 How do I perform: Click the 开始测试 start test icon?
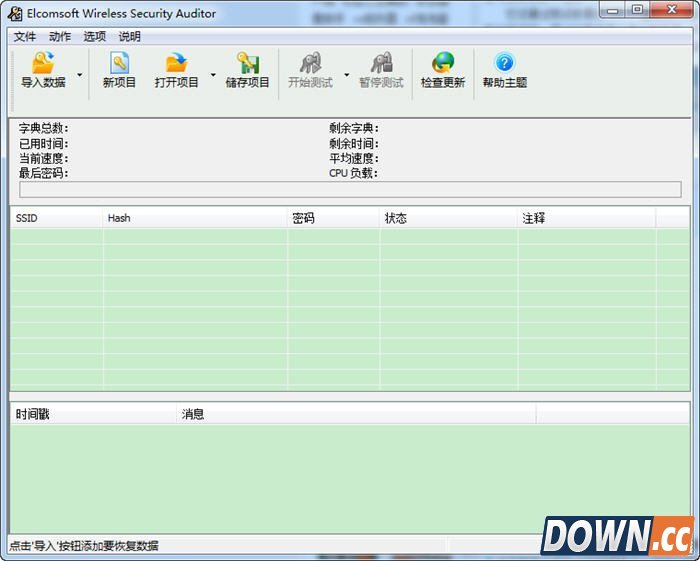(x=310, y=63)
